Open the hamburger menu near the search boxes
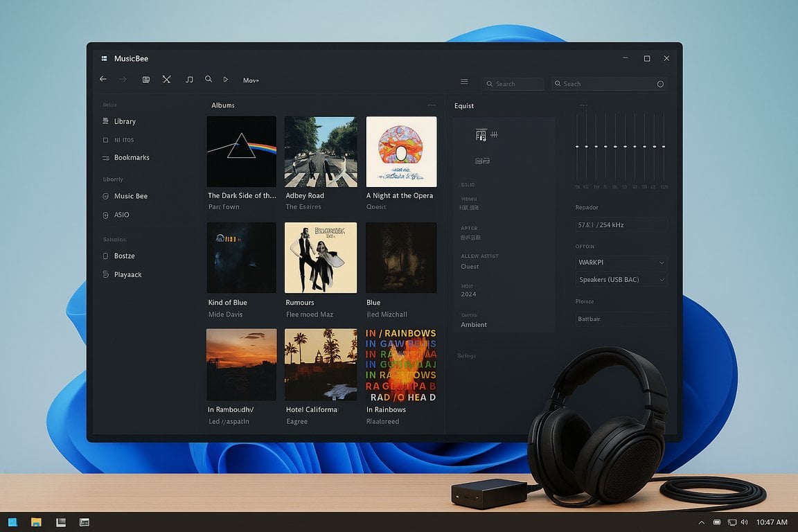Screen dimensions: 798x532 click(x=464, y=82)
